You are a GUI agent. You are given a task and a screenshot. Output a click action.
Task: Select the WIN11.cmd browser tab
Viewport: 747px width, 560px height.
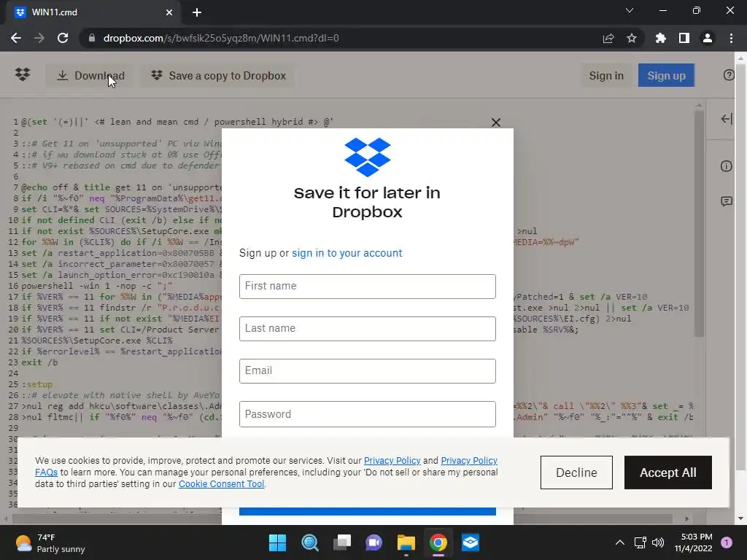(x=93, y=12)
